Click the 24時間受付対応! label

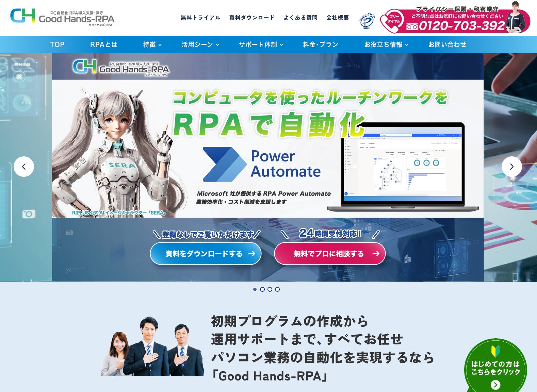[x=330, y=233]
